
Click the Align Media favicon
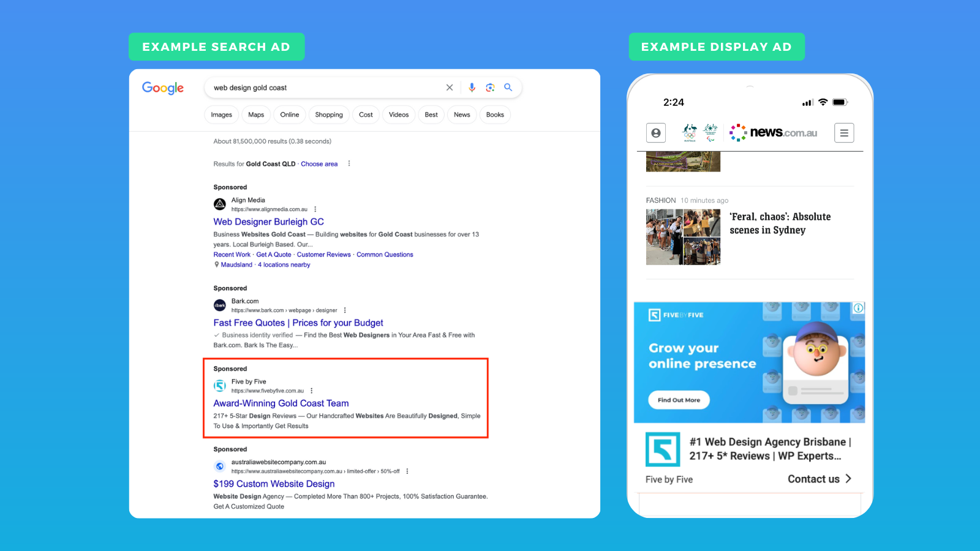pos(220,204)
